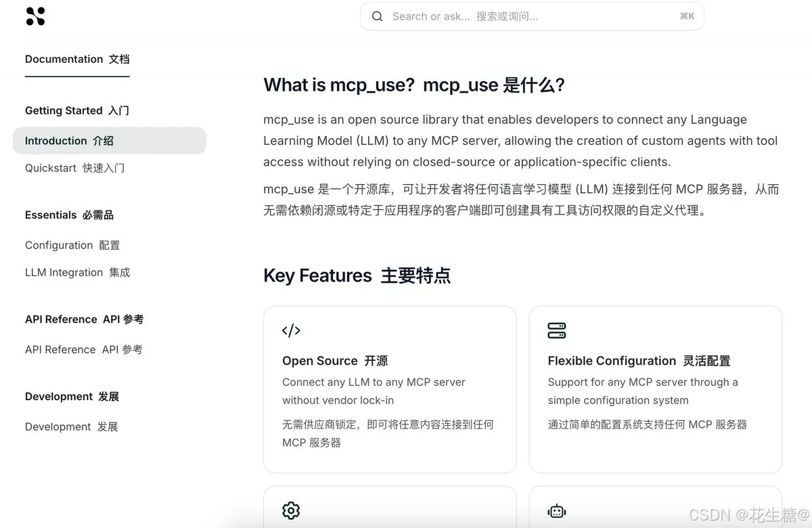Click the magnifier icon in the search bar
The image size is (812, 528).
pyautogui.click(x=377, y=16)
